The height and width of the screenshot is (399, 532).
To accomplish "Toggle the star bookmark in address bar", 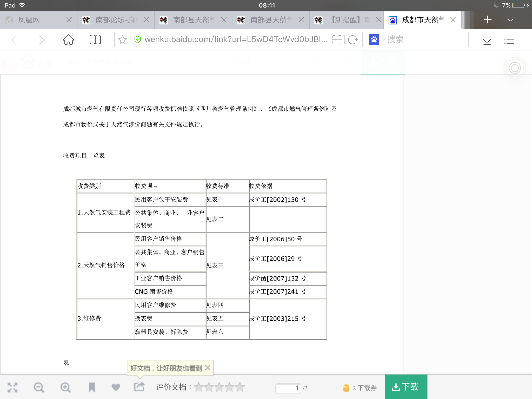I will pos(122,40).
